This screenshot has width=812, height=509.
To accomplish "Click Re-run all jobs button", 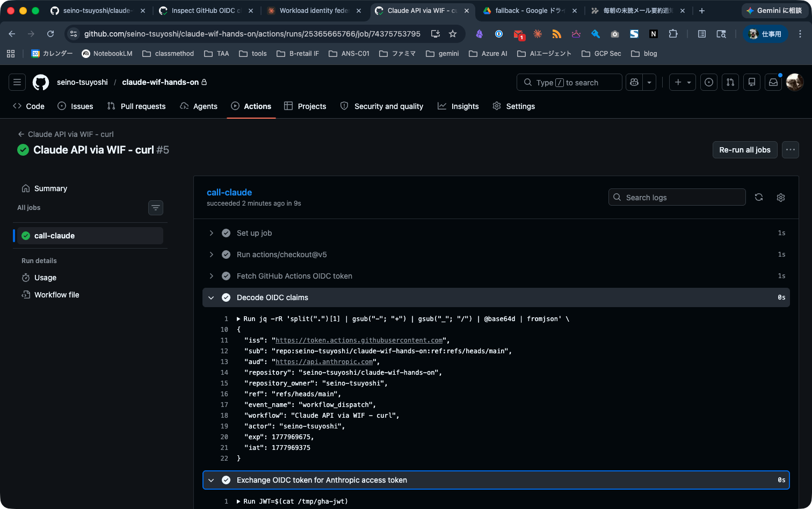I will [x=745, y=150].
